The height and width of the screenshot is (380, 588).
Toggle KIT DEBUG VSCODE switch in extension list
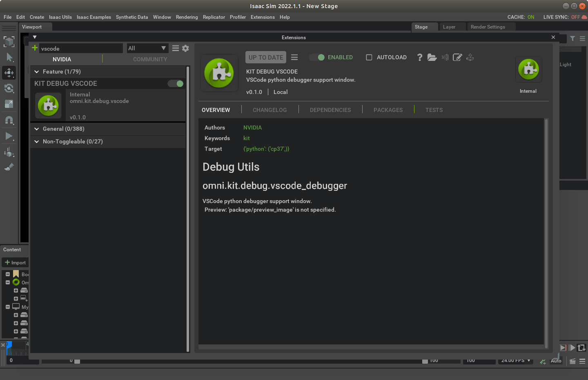pos(176,83)
